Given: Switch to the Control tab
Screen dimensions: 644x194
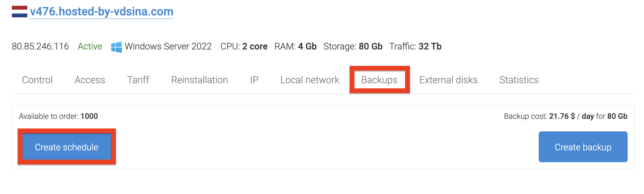Looking at the screenshot, I should (37, 80).
